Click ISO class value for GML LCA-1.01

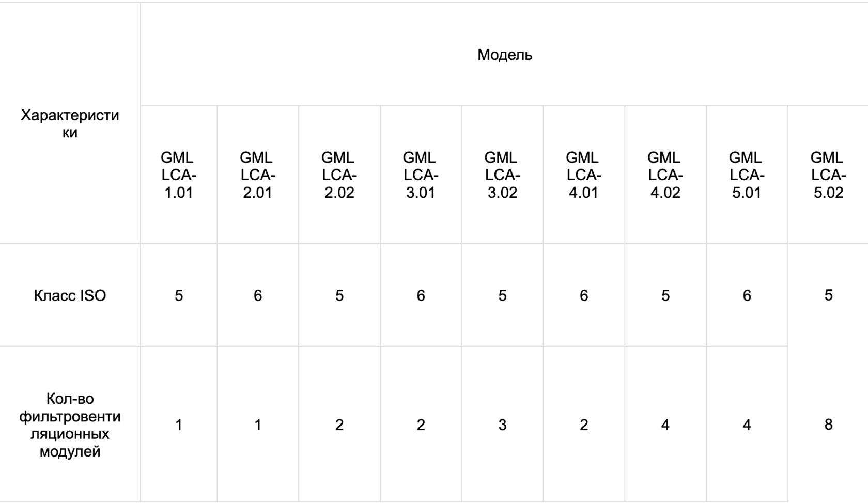pyautogui.click(x=179, y=295)
